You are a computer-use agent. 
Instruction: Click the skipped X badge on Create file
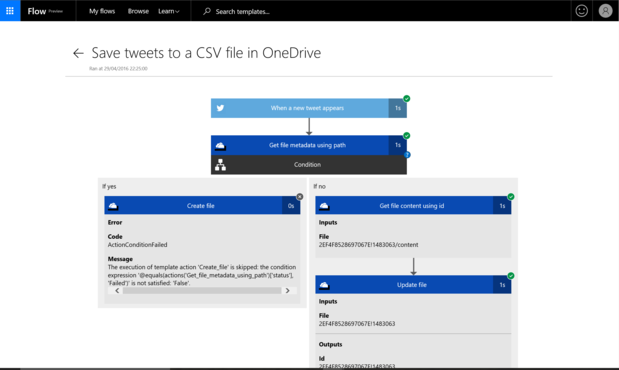[300, 197]
